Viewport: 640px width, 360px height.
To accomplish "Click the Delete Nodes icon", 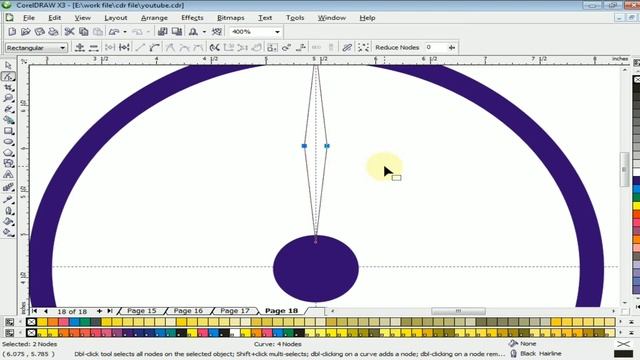I will coord(93,47).
